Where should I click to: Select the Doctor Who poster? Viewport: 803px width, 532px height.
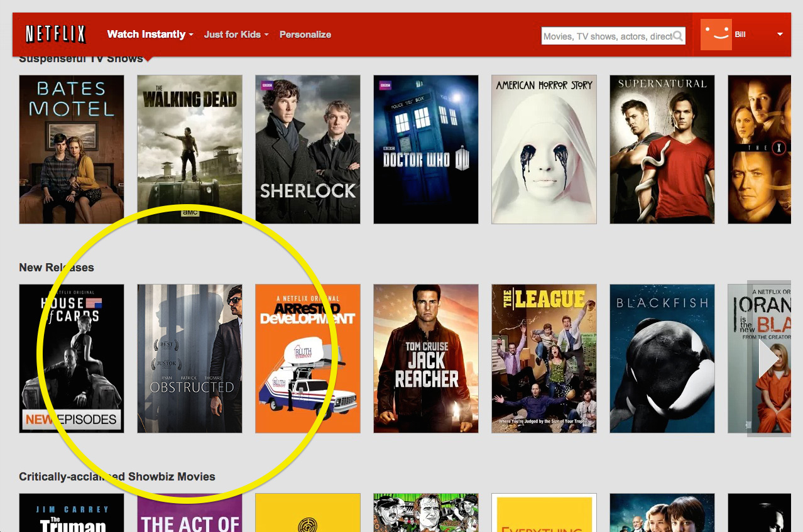tap(426, 149)
